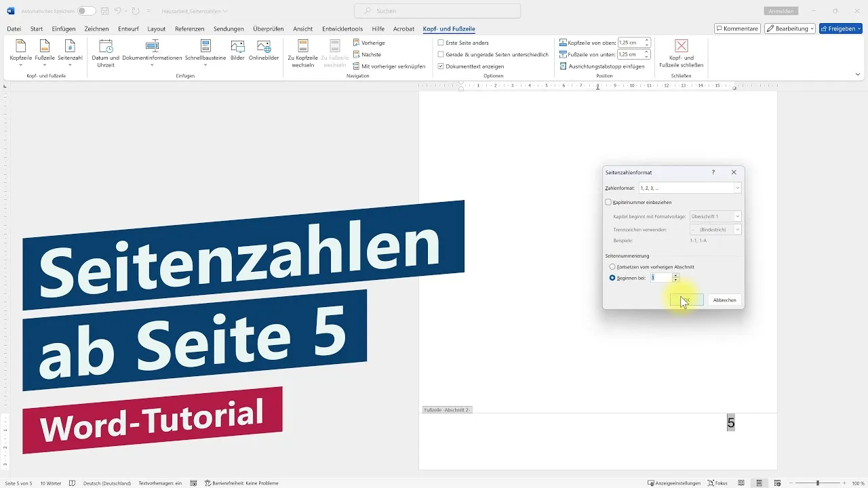
Task: Click the Suchen search box
Action: (437, 11)
